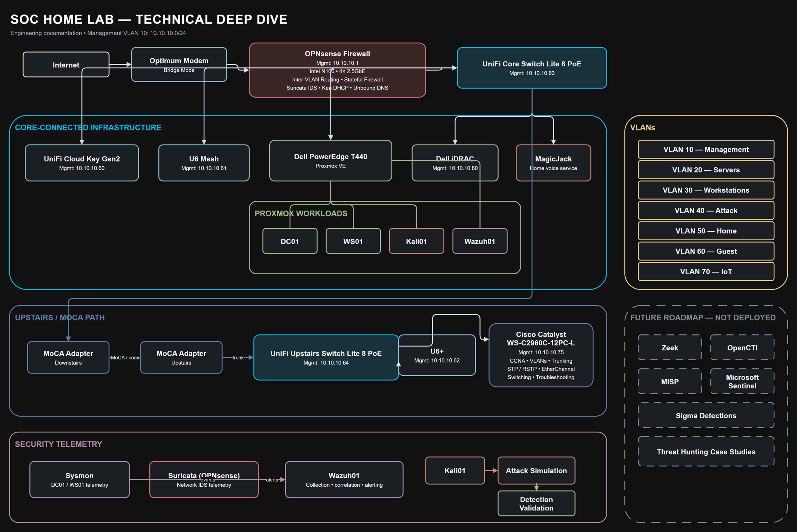Click Wazuh01 collection correlation alerting box
Image resolution: width=797 pixels, height=532 pixels.
pos(344,480)
